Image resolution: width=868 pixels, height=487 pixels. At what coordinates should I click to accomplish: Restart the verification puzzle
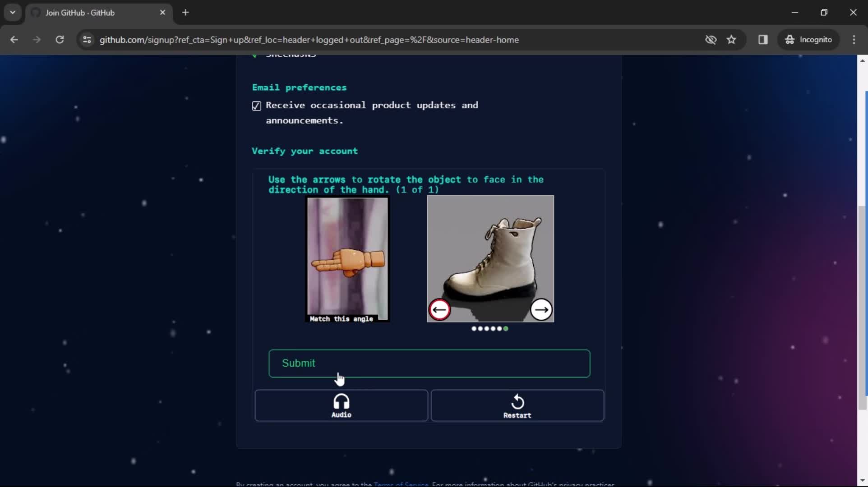[x=517, y=405]
